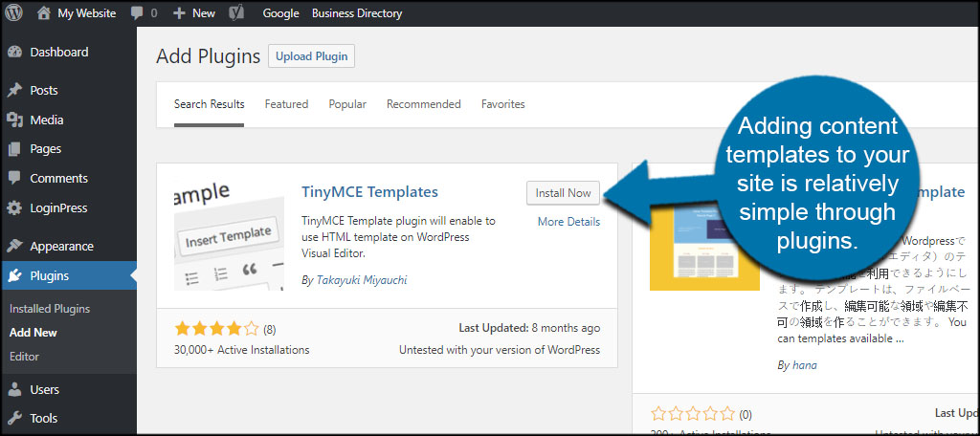Click the Dashboard gauge icon
The image size is (980, 436).
click(x=15, y=53)
